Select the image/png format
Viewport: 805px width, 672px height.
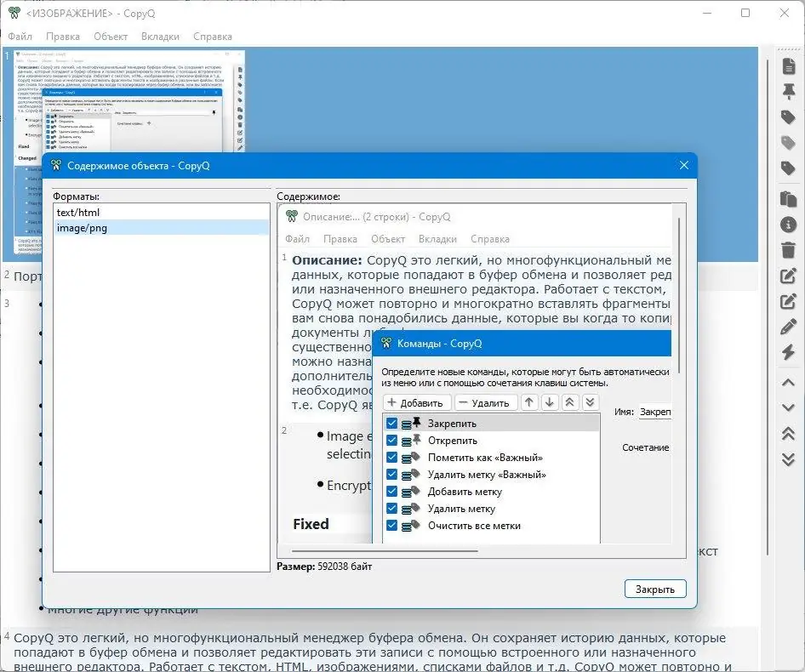[162, 227]
